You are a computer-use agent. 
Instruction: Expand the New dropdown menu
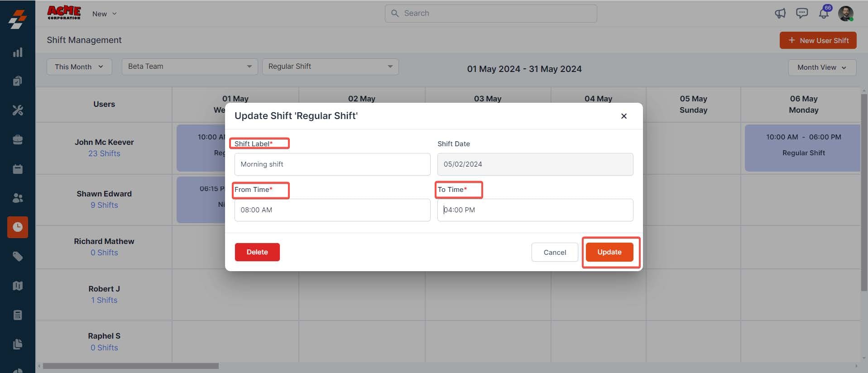coord(104,14)
